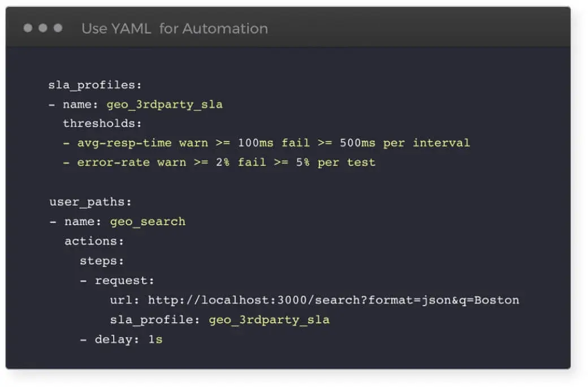Image resolution: width=588 pixels, height=387 pixels.
Task: Click geo_3rdparty_sla value on the name line
Action: 165,104
